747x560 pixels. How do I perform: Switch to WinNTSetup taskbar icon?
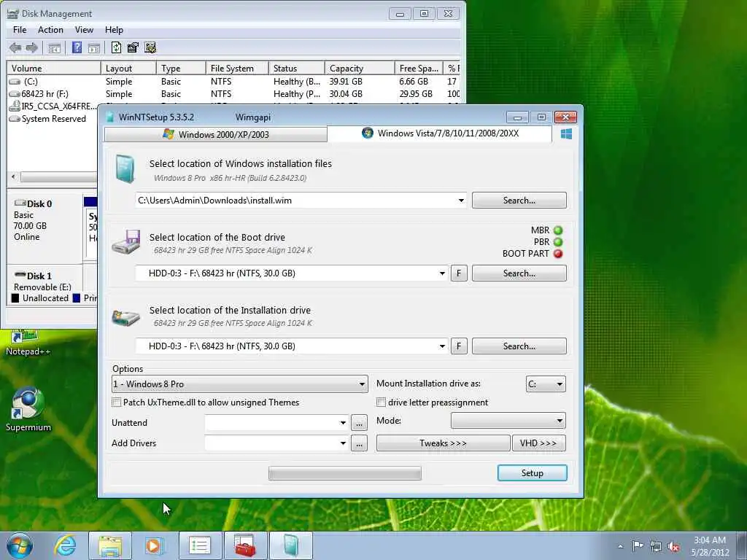tap(290, 545)
